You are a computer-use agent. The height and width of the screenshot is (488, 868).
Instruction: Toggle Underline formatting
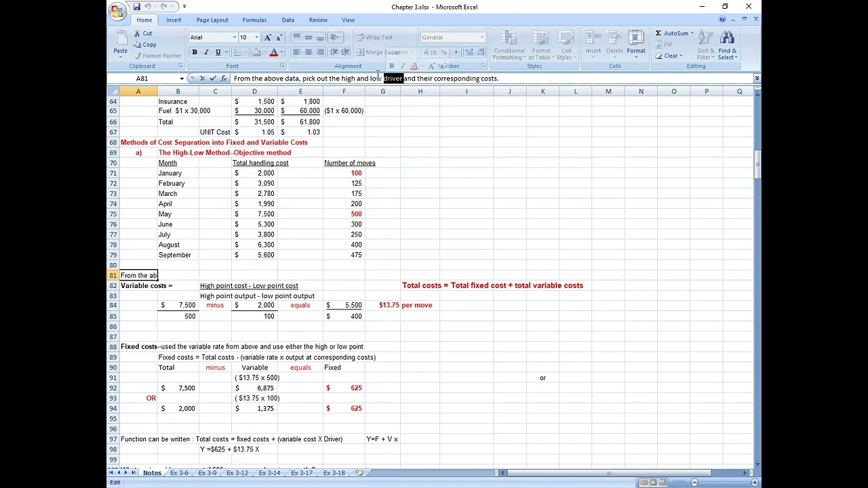click(x=218, y=52)
